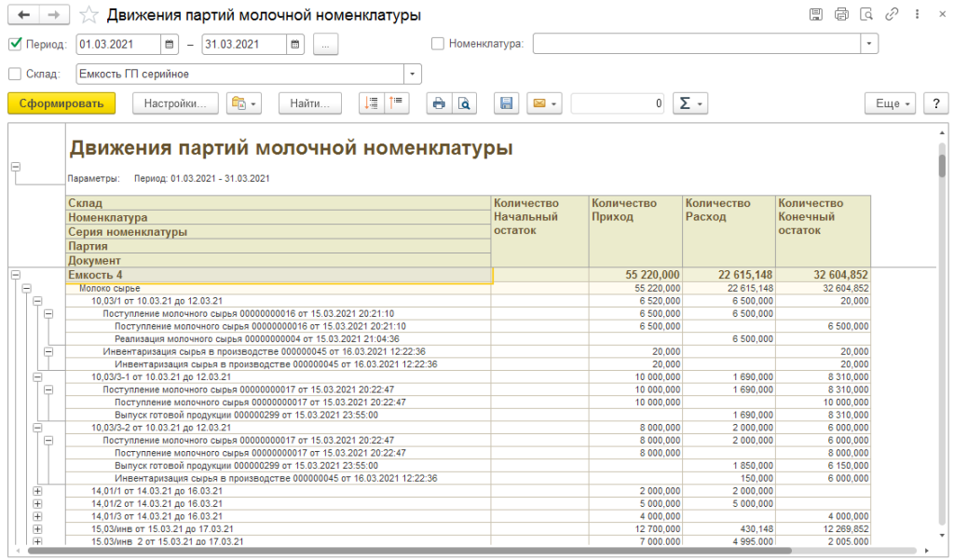The height and width of the screenshot is (560, 954).
Task: Open calendar picker for start date 01.03.2021
Action: tap(170, 44)
